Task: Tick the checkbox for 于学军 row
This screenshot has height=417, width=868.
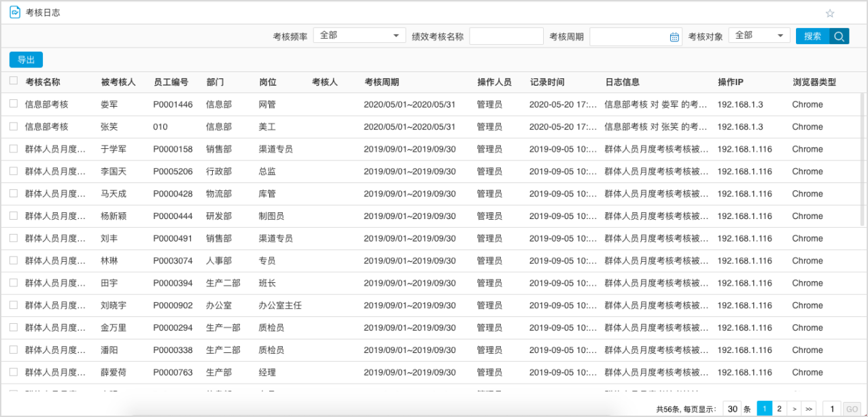Action: (x=14, y=149)
